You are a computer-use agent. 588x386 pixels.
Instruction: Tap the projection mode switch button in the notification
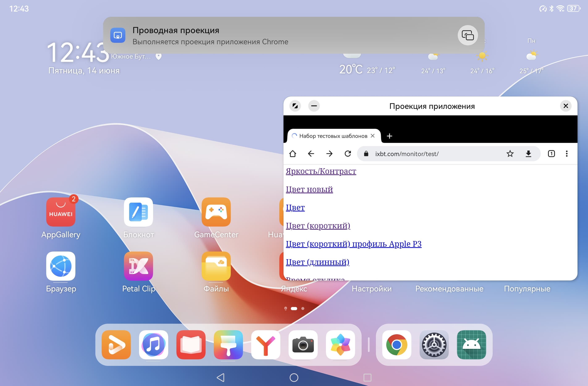[467, 35]
